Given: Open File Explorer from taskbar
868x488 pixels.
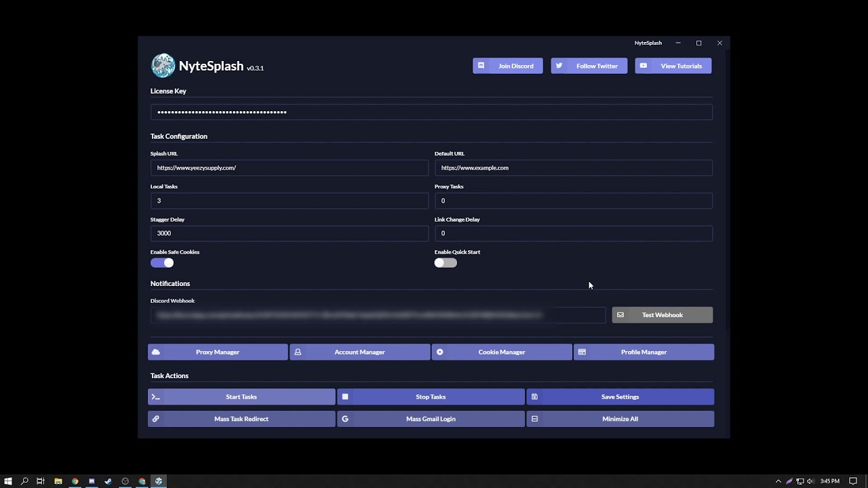Looking at the screenshot, I should (58, 481).
